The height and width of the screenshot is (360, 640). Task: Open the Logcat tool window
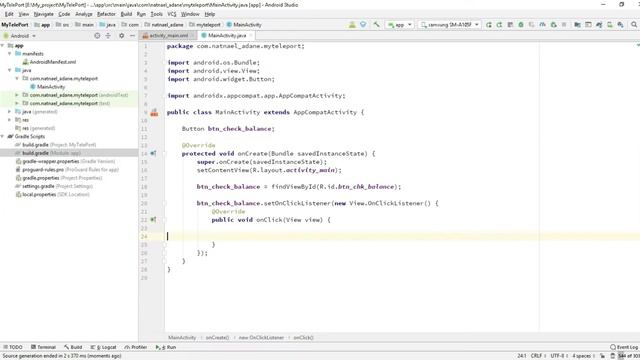point(104,347)
